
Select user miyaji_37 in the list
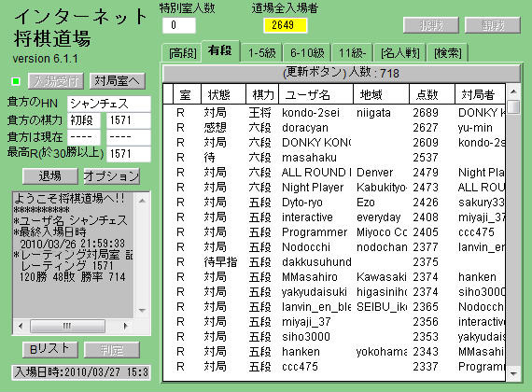[306, 322]
